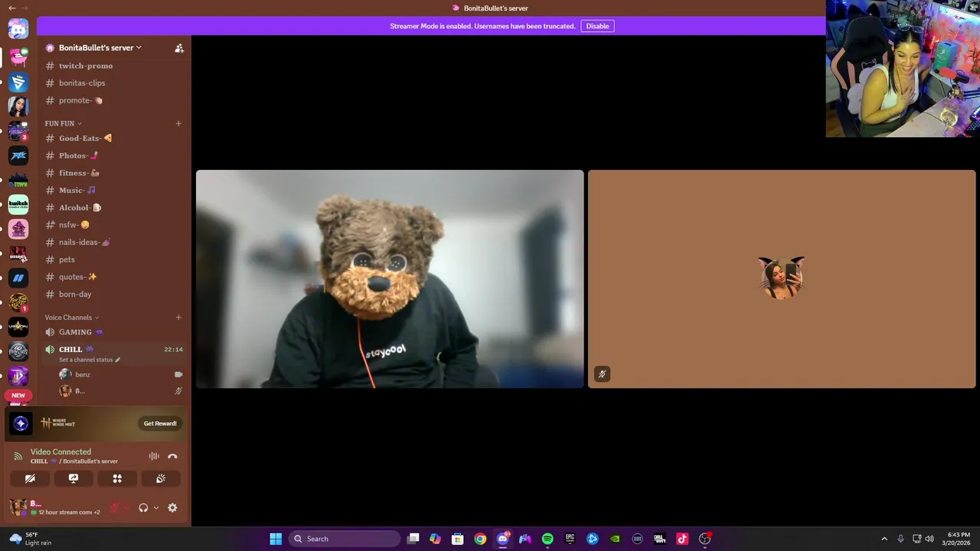This screenshot has width=980, height=551.
Task: Click the taskbar Search box
Action: tap(344, 539)
